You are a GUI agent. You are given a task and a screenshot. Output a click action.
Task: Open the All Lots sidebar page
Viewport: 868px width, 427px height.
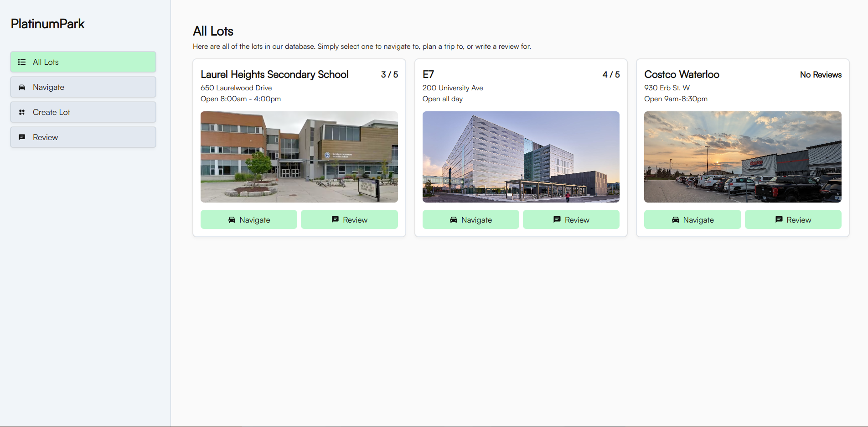pos(83,62)
